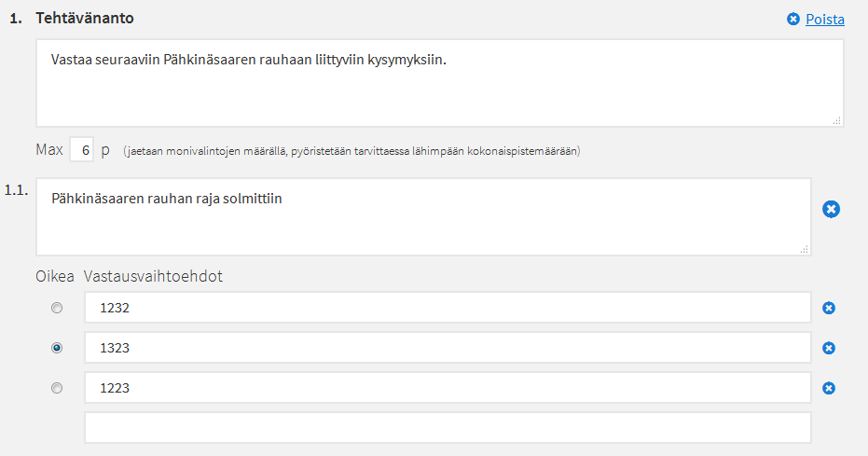Delete answer option 1323
The height and width of the screenshot is (456, 868).
(x=829, y=348)
